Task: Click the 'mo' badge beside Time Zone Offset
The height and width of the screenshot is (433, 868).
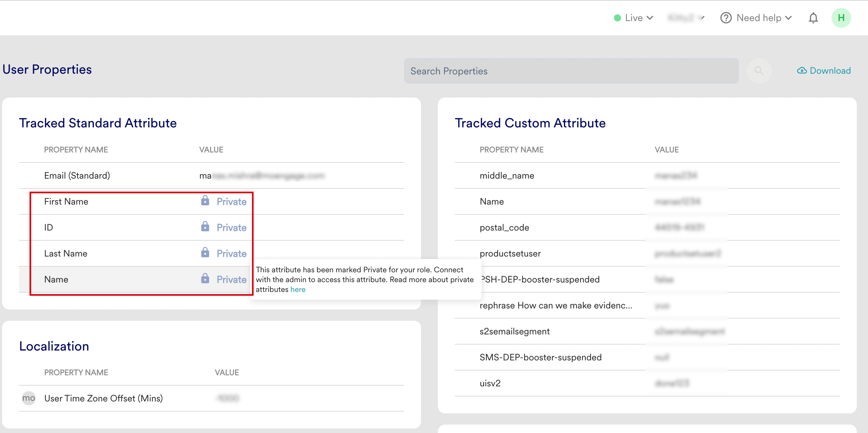Action: point(29,398)
